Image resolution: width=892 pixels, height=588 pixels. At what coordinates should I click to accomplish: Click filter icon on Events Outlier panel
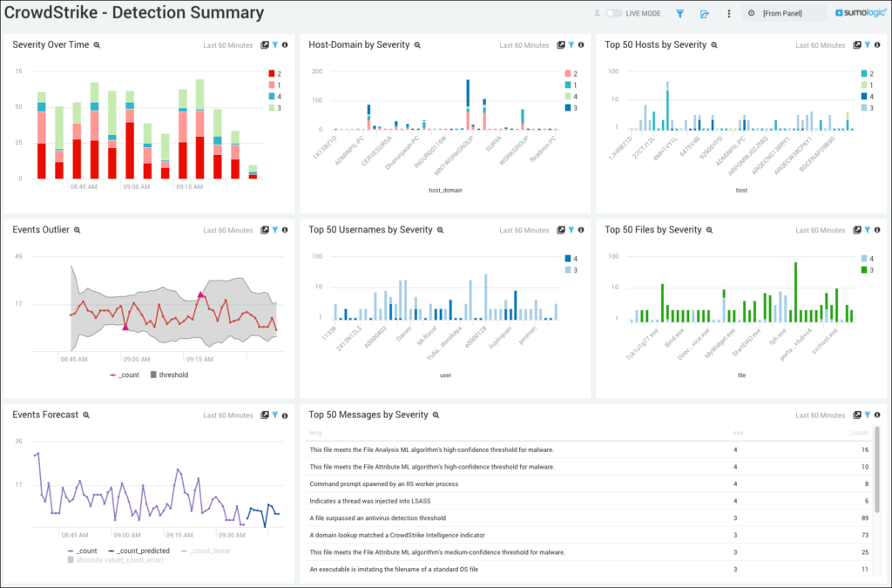275,230
